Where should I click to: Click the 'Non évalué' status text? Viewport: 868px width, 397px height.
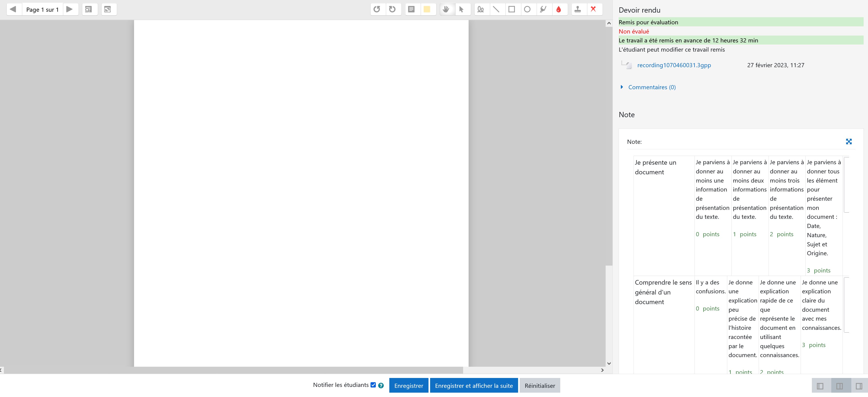(x=634, y=31)
